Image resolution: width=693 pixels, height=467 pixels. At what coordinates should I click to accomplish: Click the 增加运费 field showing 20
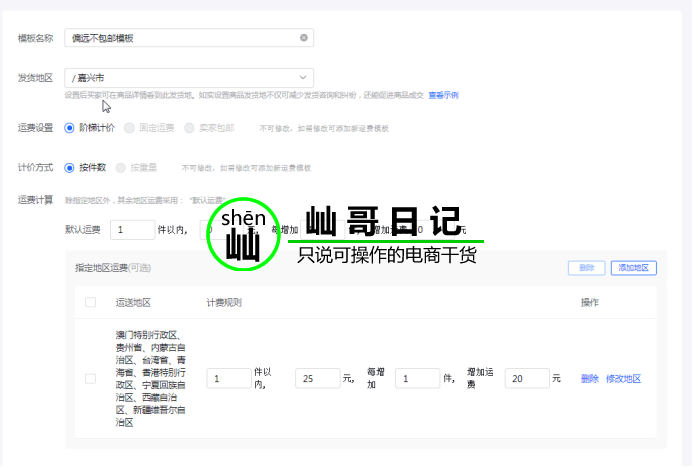point(527,378)
